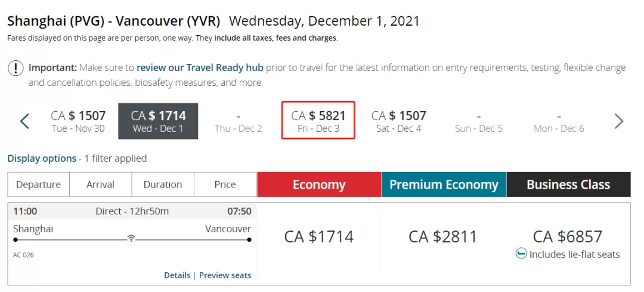Sort flights by Arrival
This screenshot has width=644, height=292.
tap(101, 185)
